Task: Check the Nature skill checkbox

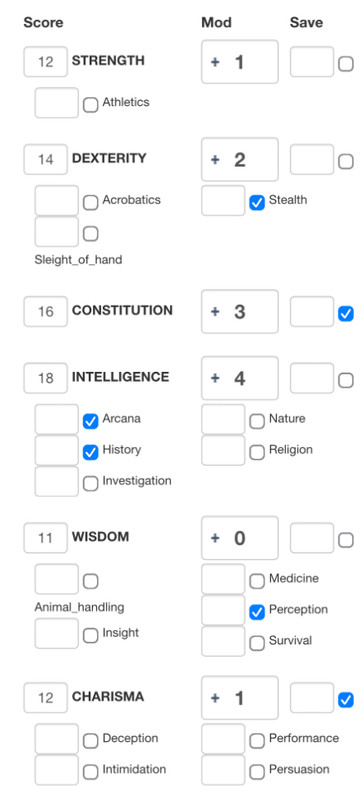Action: point(257,421)
